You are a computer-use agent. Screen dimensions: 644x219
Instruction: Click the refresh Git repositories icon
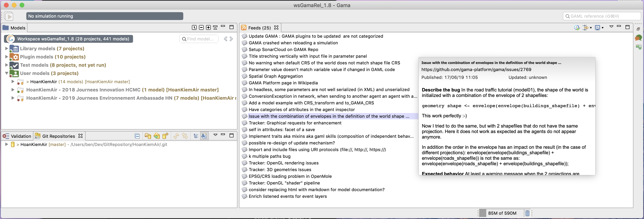pyautogui.click(x=176, y=136)
